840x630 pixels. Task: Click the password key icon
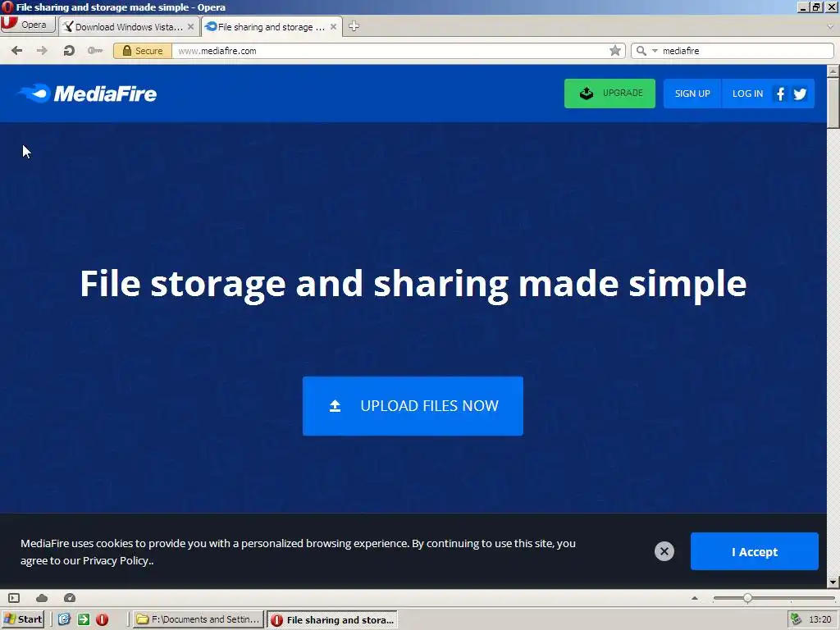point(95,51)
